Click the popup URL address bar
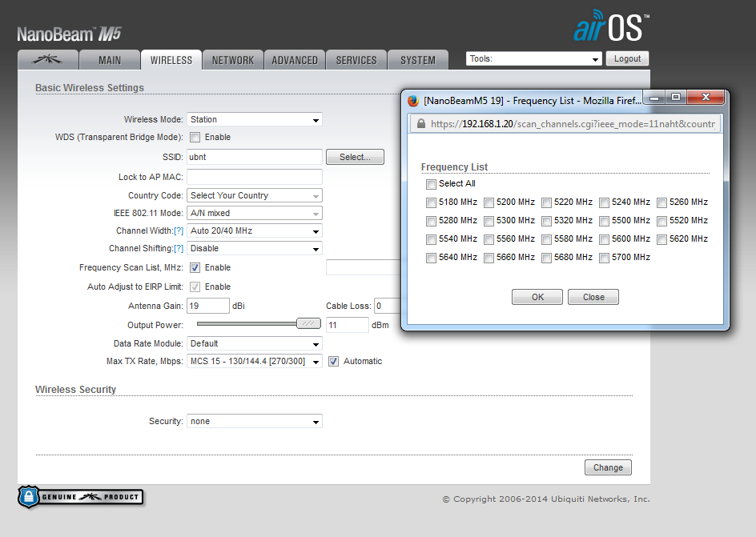This screenshot has width=756, height=537. [565, 124]
